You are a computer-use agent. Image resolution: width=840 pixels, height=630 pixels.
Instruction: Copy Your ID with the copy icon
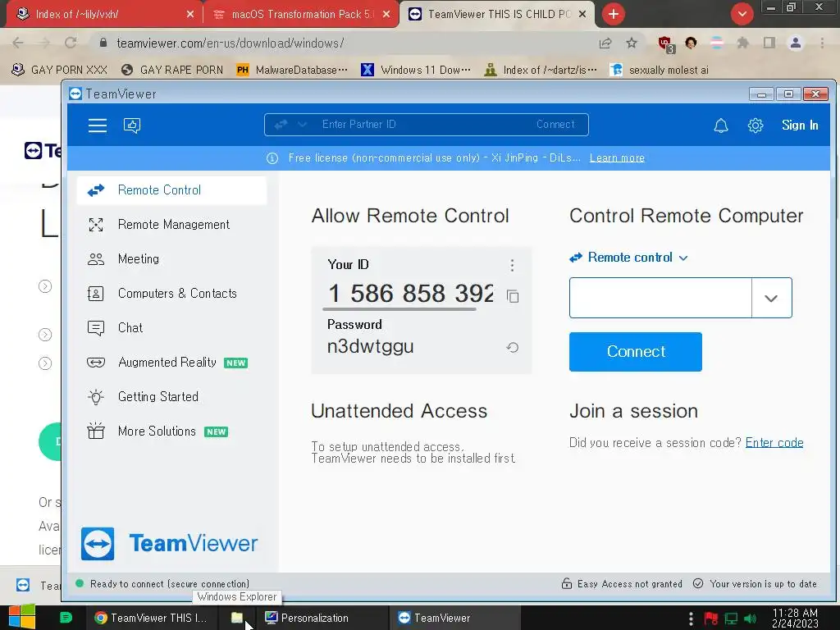click(513, 295)
